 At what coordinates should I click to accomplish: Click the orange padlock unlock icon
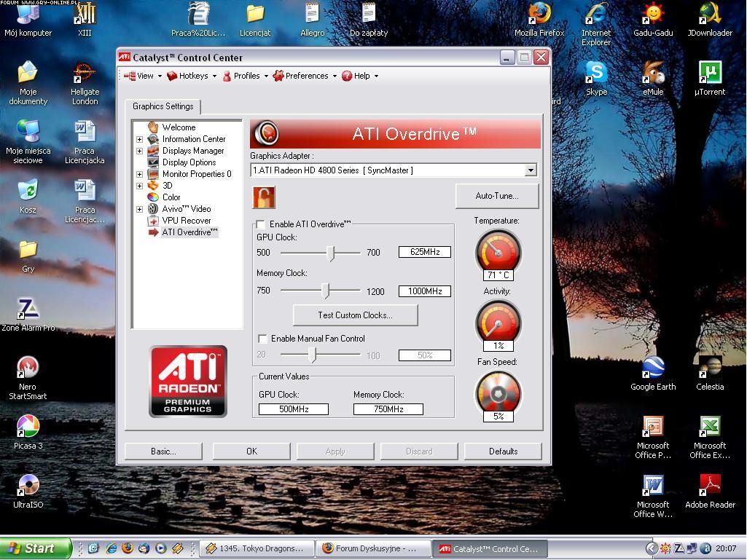(x=264, y=197)
